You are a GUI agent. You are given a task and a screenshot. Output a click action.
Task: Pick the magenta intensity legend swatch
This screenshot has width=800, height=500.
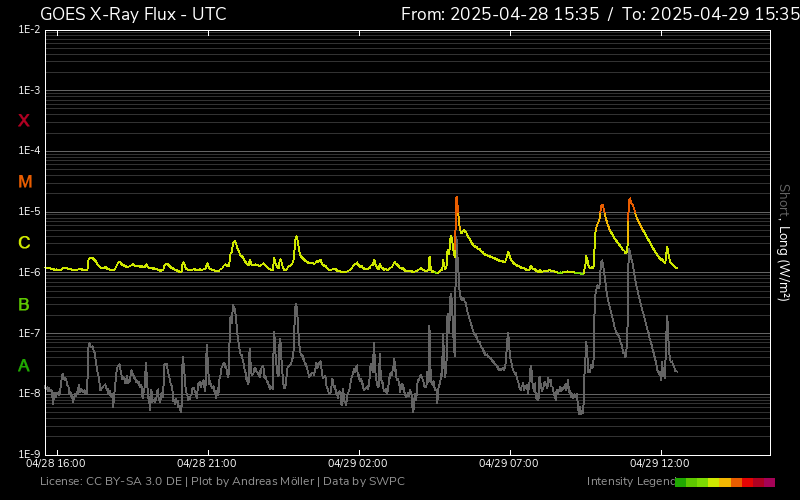(x=769, y=482)
